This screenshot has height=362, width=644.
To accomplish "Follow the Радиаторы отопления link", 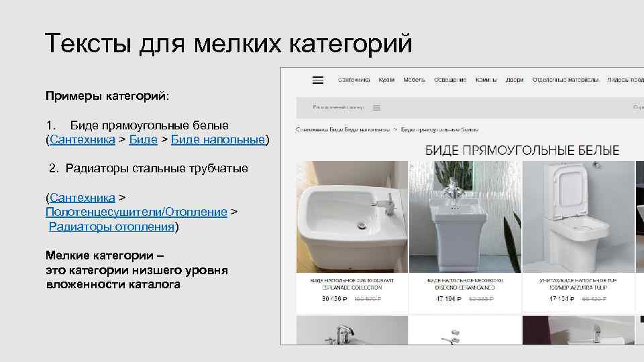I will click(111, 227).
